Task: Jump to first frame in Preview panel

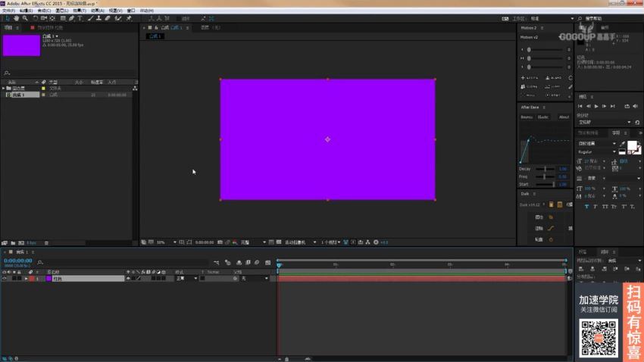Action: (x=580, y=106)
